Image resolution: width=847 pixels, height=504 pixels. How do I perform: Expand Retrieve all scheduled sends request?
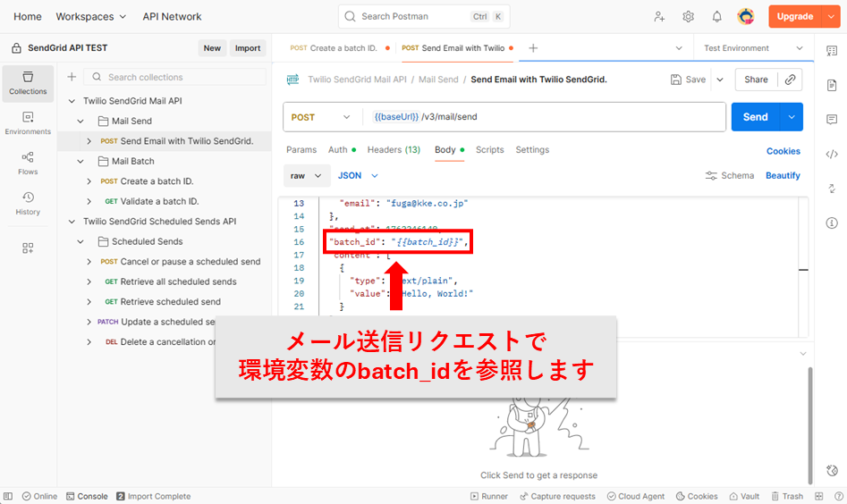pyautogui.click(x=89, y=281)
